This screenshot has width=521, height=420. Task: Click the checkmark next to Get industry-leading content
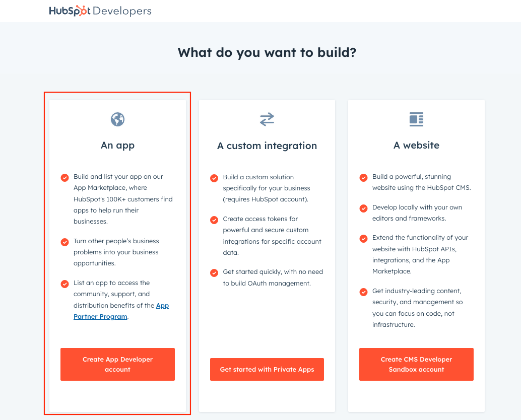(363, 293)
